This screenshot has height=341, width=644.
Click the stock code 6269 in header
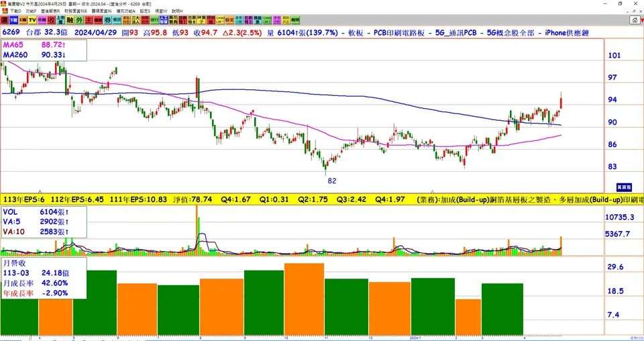tap(11, 33)
